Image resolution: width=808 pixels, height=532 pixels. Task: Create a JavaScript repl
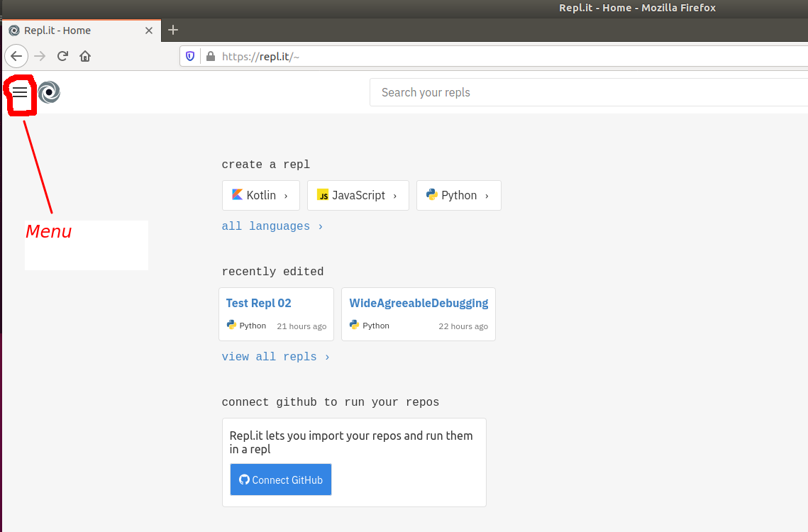click(358, 195)
